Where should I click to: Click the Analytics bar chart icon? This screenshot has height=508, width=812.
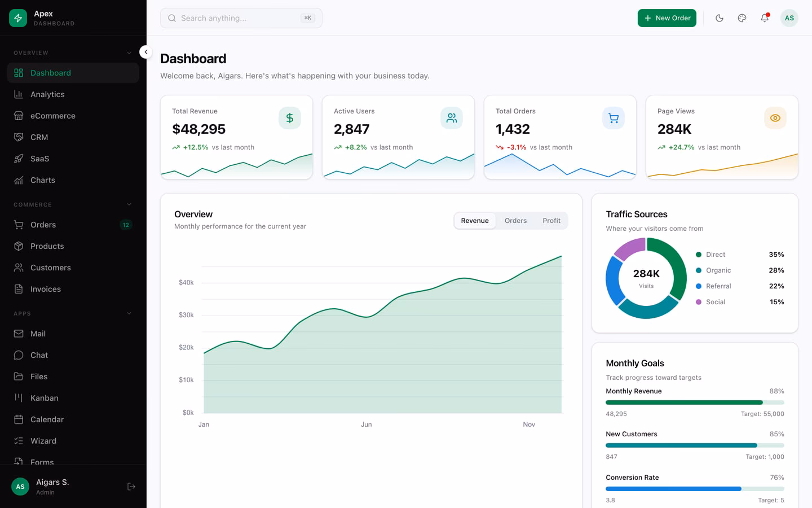19,94
